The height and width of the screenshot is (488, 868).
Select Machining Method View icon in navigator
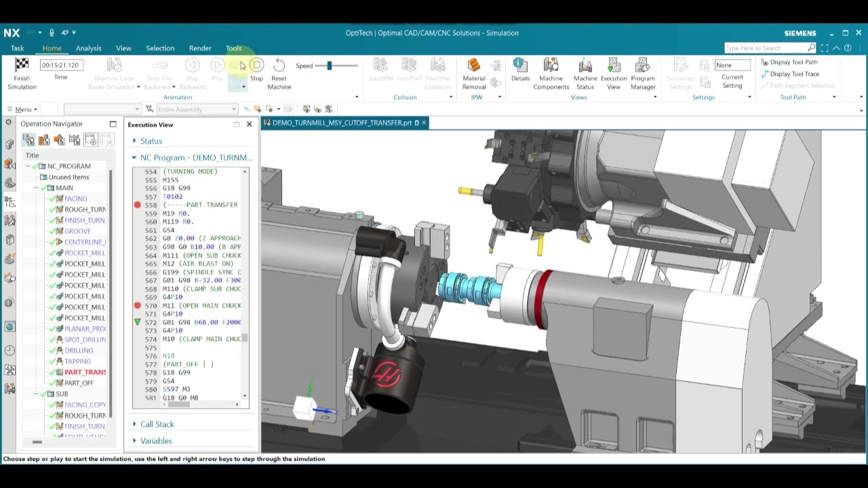pyautogui.click(x=75, y=140)
